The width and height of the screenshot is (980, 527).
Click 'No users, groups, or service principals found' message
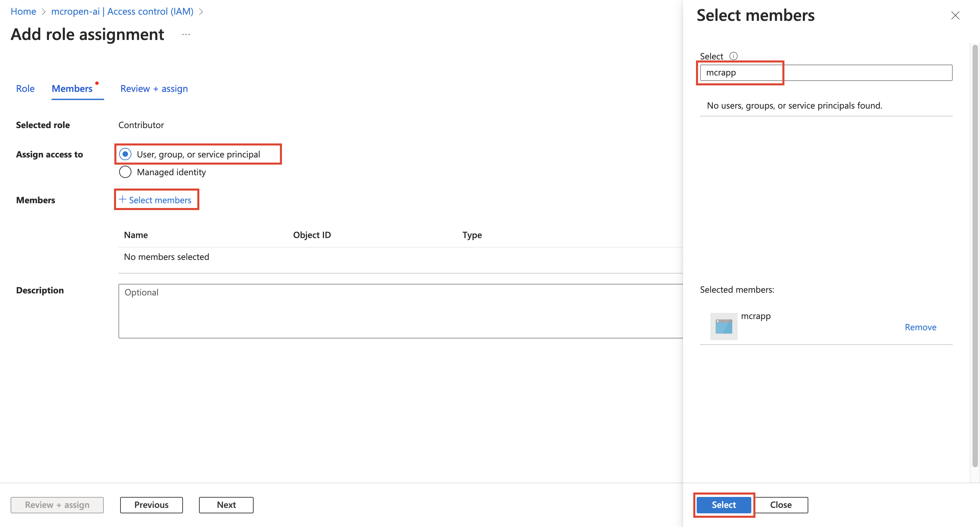pyautogui.click(x=794, y=106)
